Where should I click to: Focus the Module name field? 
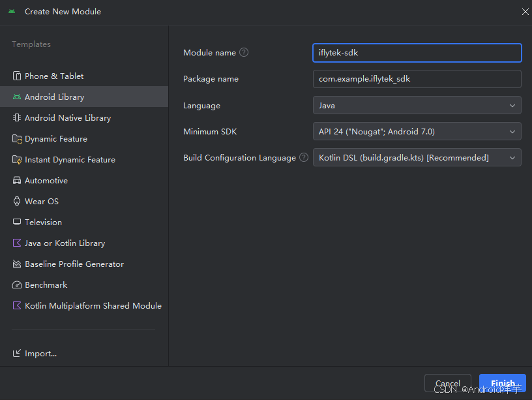(417, 53)
